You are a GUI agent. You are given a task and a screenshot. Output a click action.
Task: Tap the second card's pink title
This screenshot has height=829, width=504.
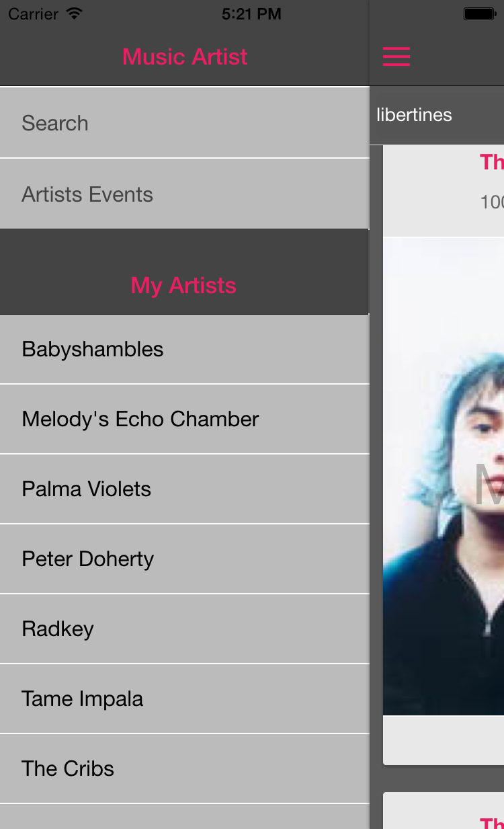click(x=491, y=822)
